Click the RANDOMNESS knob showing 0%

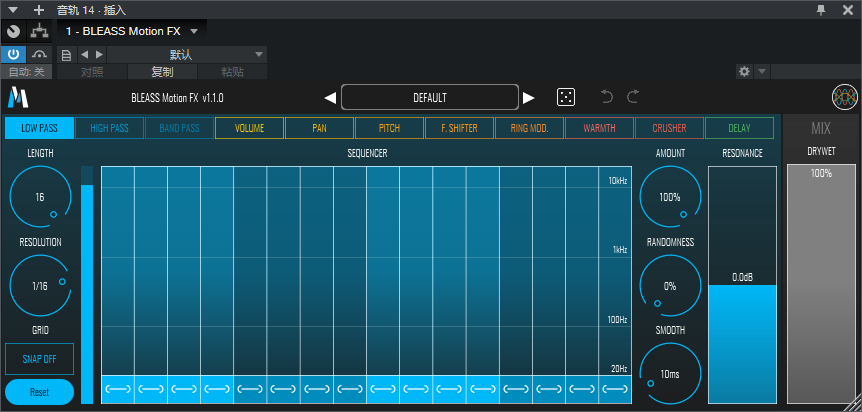[x=670, y=285]
